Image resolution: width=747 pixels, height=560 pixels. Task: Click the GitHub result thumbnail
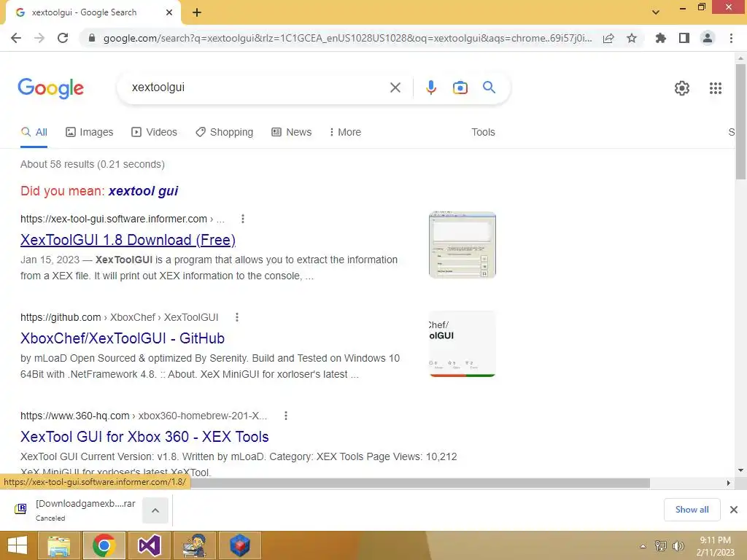462,343
